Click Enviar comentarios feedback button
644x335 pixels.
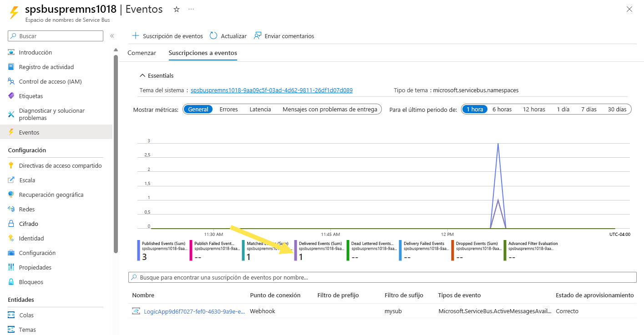point(284,36)
